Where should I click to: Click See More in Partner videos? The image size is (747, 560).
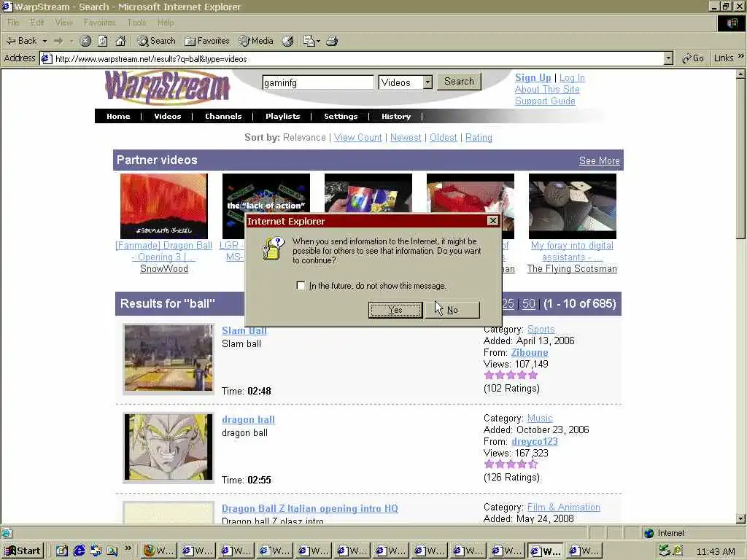coord(600,161)
